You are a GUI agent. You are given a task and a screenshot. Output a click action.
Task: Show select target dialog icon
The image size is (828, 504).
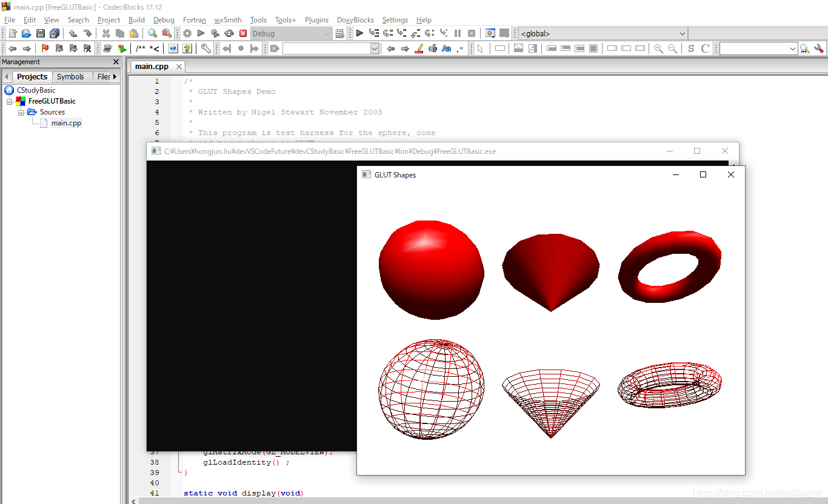[x=339, y=34]
